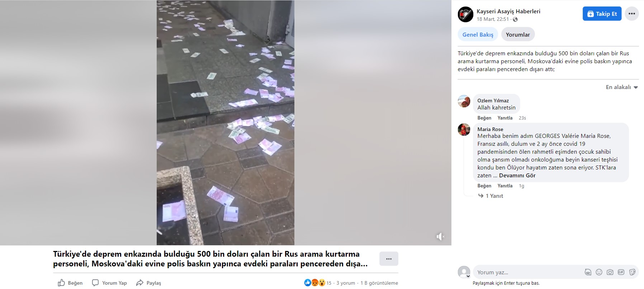
Task: Open the Kayseri Asayiş Haberleri profile picture
Action: (x=465, y=14)
